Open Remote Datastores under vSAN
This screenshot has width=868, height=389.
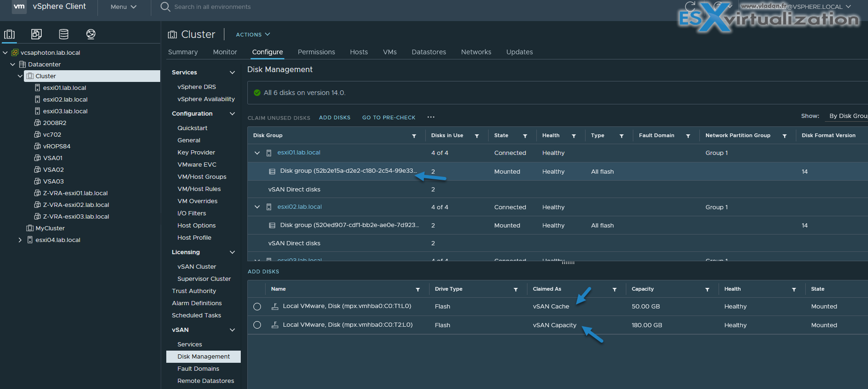(x=206, y=381)
